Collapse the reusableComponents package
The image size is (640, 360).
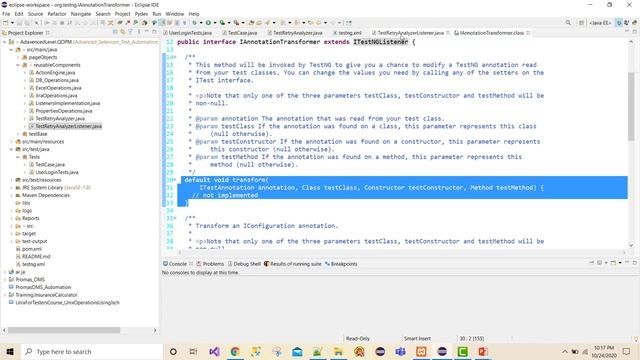click(18, 65)
